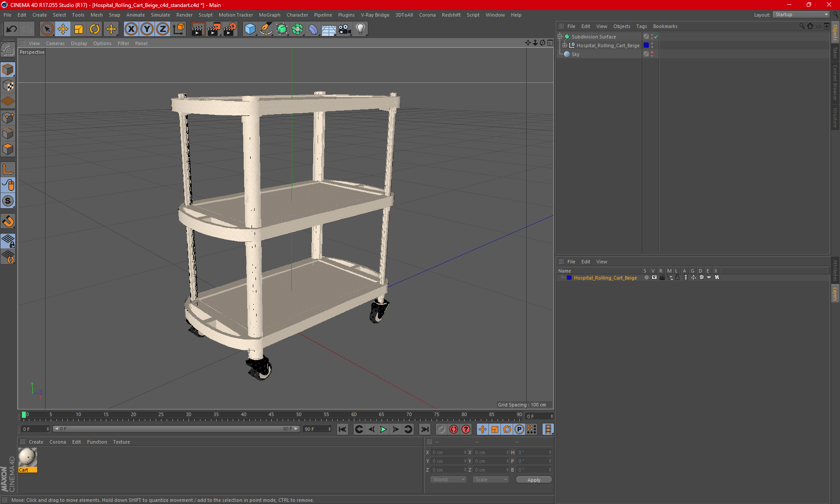
Task: Open the Cameras viewport menu
Action: 55,43
